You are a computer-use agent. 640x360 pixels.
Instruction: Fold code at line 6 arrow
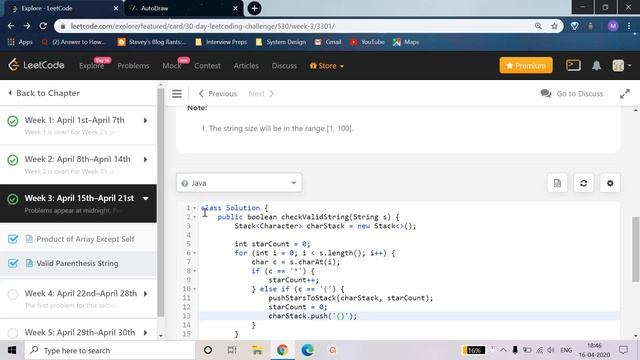click(x=194, y=253)
